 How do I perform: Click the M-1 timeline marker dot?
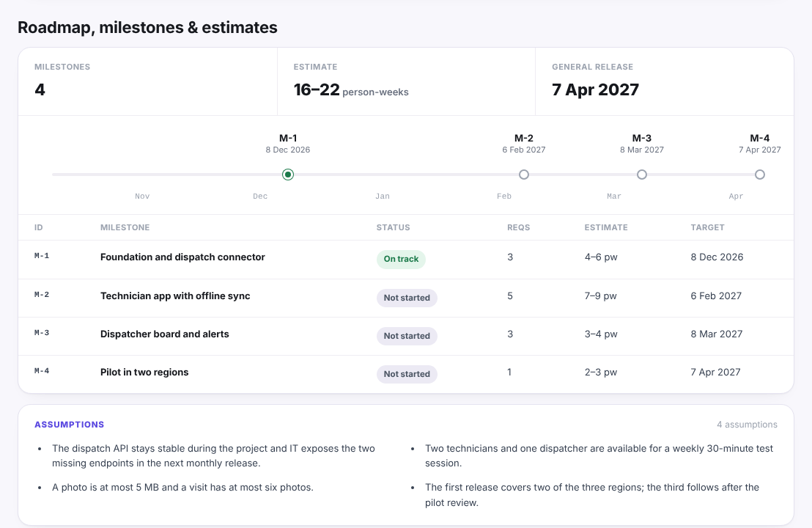(288, 175)
